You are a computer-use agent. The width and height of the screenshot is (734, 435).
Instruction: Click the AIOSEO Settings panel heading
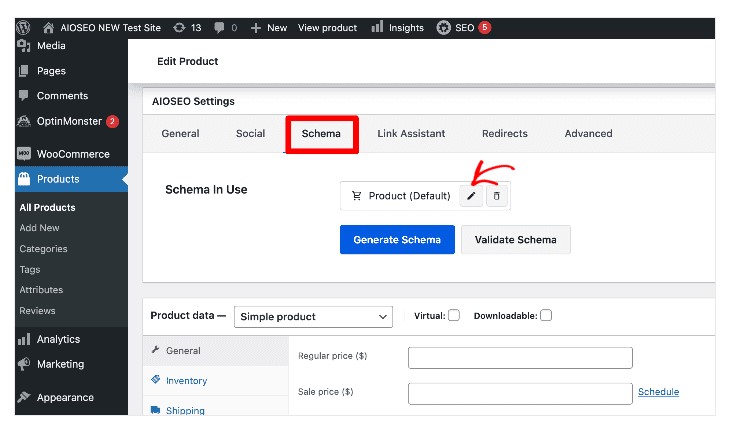(x=193, y=101)
